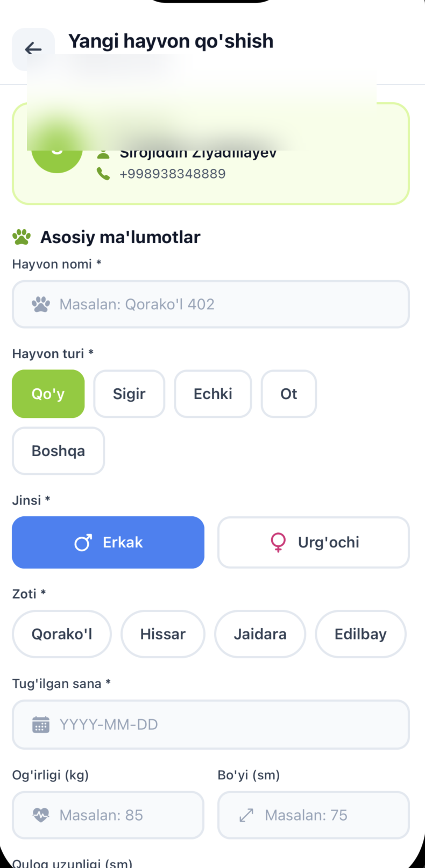
Task: Choose Sigir animal type
Action: (129, 394)
